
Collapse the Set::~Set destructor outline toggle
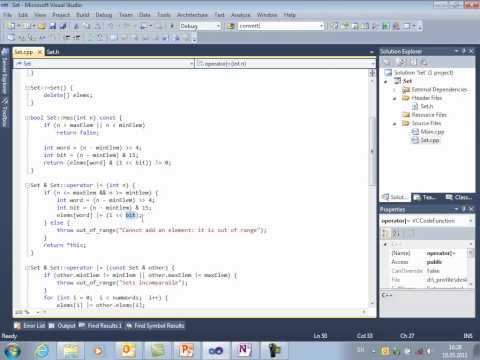click(27, 88)
